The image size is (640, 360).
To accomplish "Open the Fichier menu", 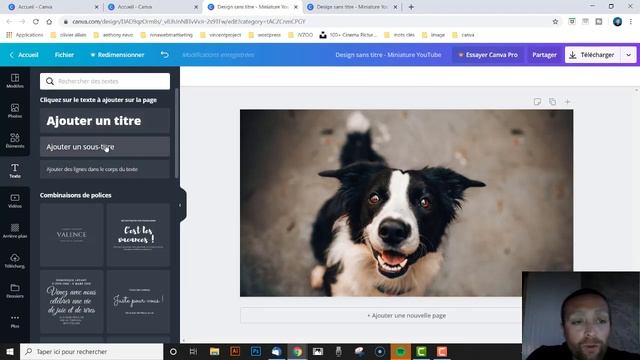I will click(64, 55).
